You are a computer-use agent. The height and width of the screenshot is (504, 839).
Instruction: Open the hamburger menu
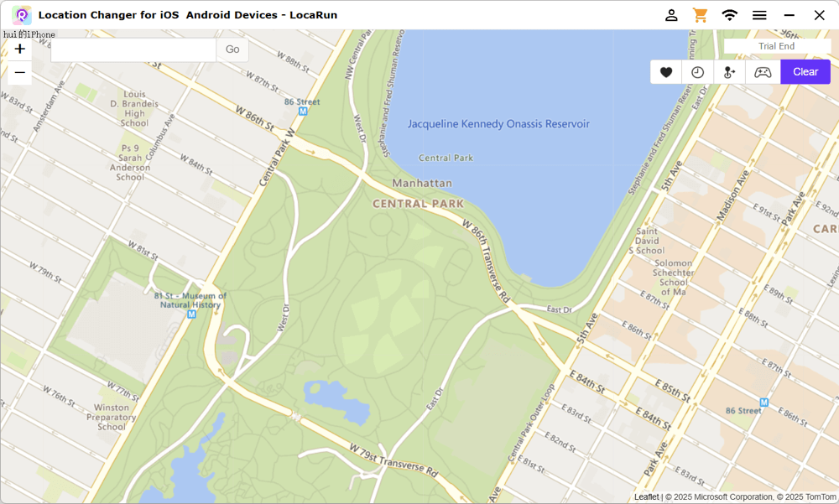tap(759, 15)
